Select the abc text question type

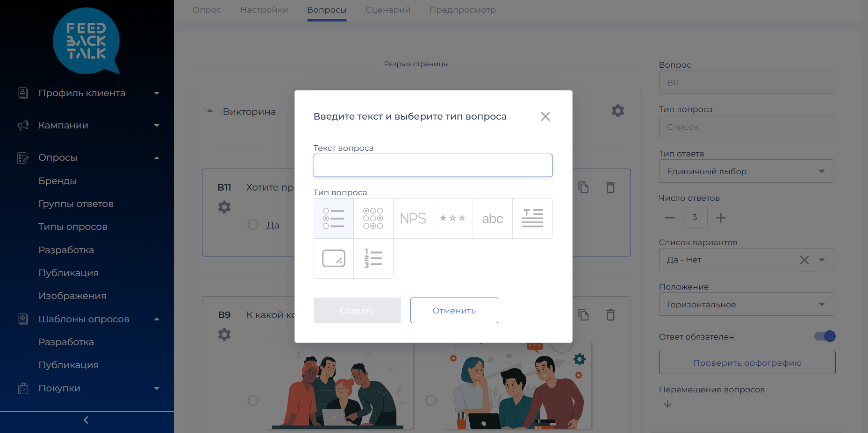point(492,218)
